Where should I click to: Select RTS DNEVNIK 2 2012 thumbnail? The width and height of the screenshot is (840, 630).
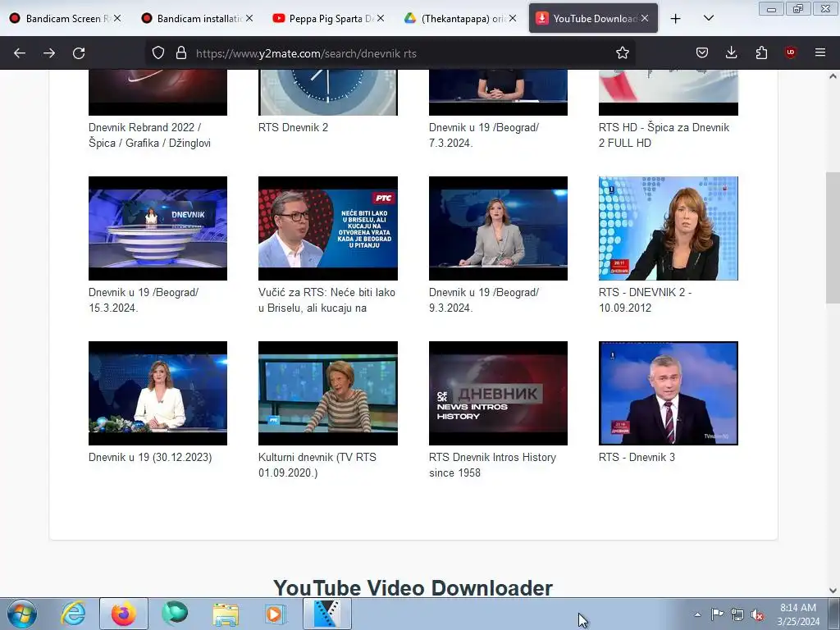point(668,228)
